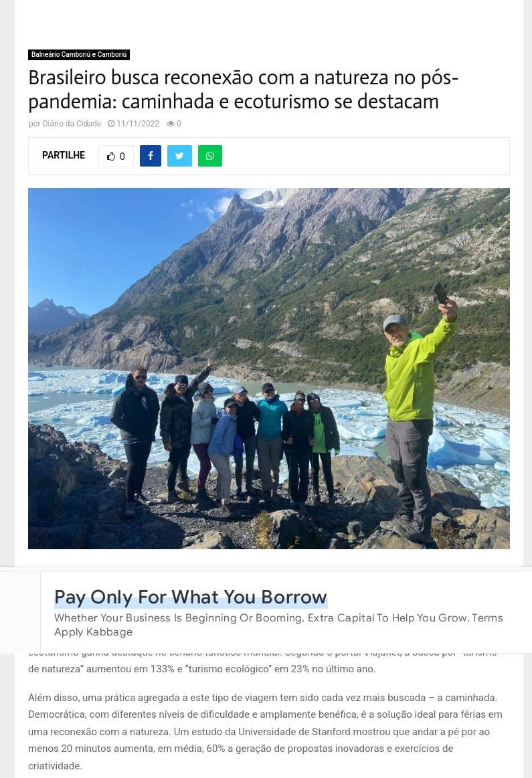Click the Kabbage ad description text

tap(278, 625)
